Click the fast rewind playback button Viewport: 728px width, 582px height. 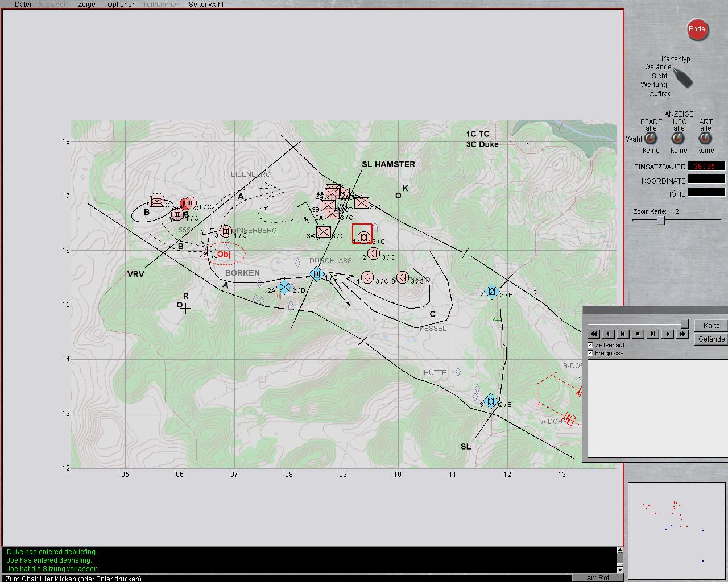point(594,334)
